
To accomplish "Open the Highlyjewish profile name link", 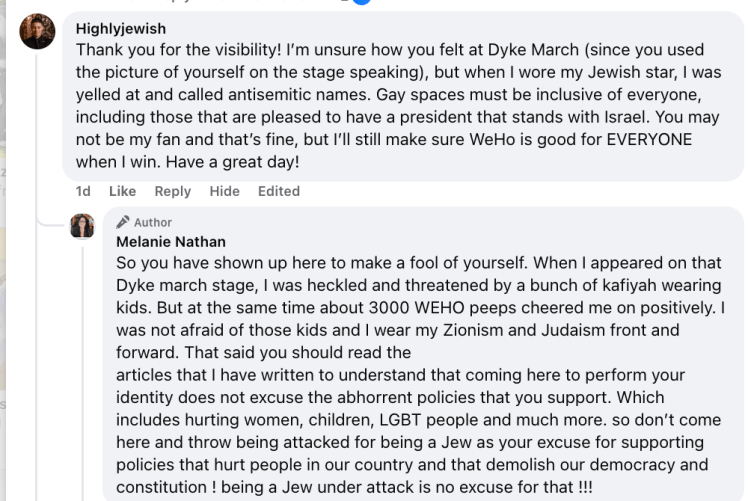I will coord(121,29).
